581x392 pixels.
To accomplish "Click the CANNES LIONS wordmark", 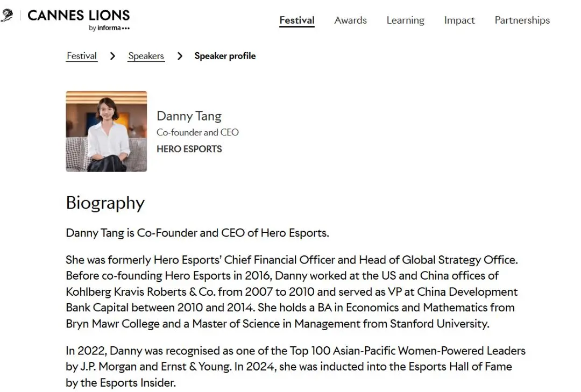I will point(79,16).
